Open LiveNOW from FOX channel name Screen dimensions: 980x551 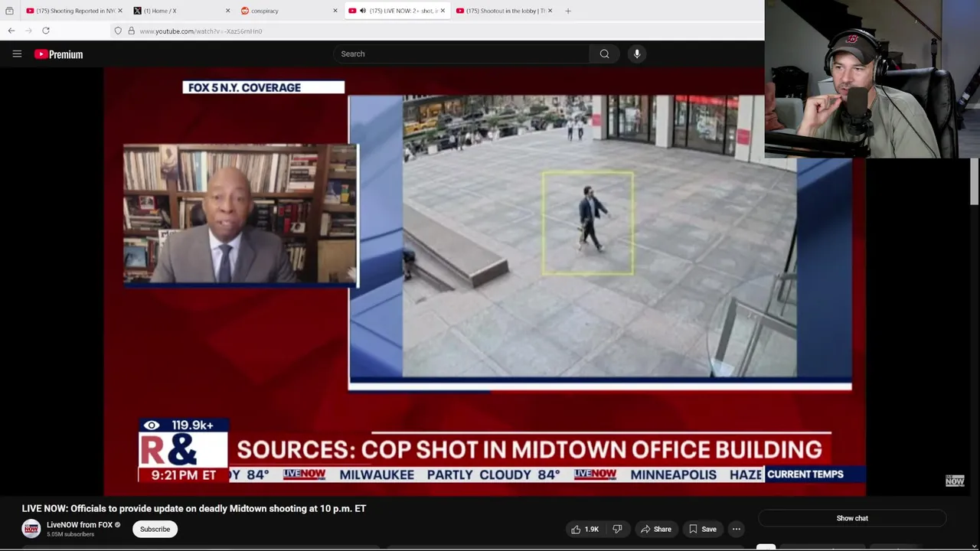coord(80,525)
